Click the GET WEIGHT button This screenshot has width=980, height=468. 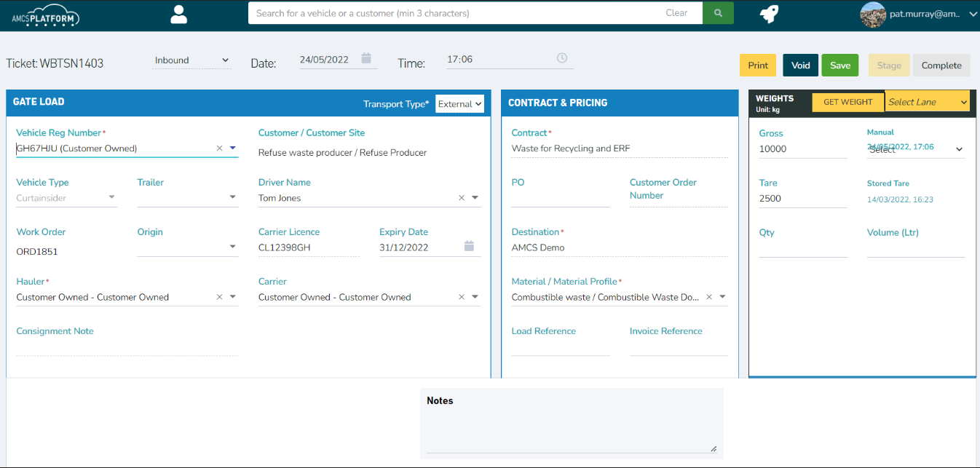pos(847,102)
